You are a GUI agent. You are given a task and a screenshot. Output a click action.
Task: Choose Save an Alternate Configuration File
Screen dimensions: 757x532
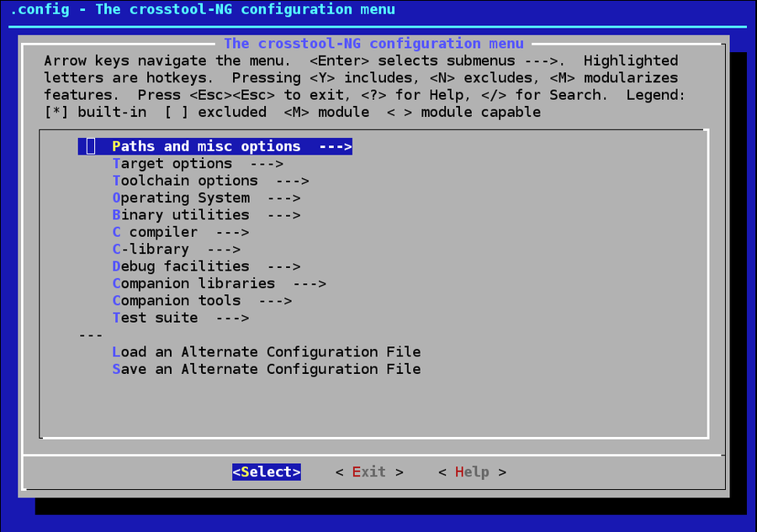tap(267, 369)
